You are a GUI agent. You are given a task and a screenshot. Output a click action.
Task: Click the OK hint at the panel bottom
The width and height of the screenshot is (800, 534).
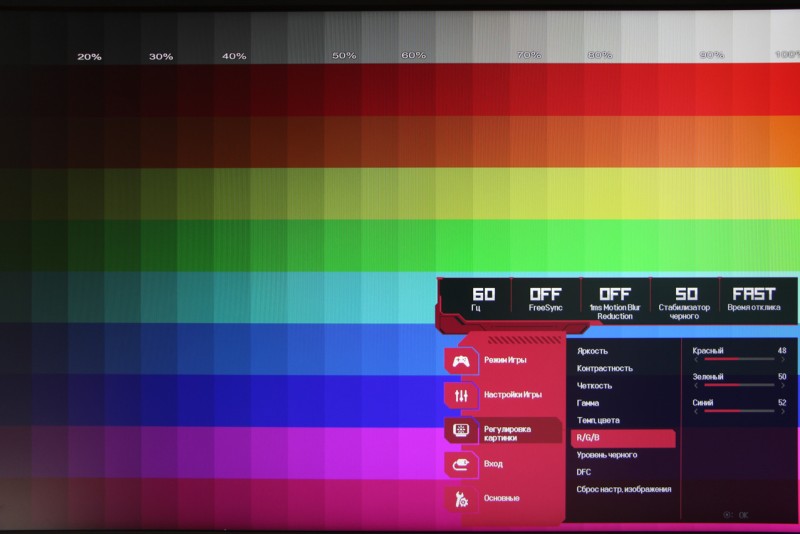736,515
